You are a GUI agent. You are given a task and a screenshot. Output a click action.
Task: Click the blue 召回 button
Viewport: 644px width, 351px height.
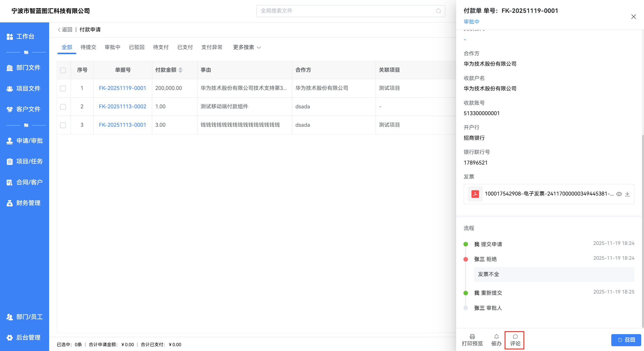[x=626, y=340]
